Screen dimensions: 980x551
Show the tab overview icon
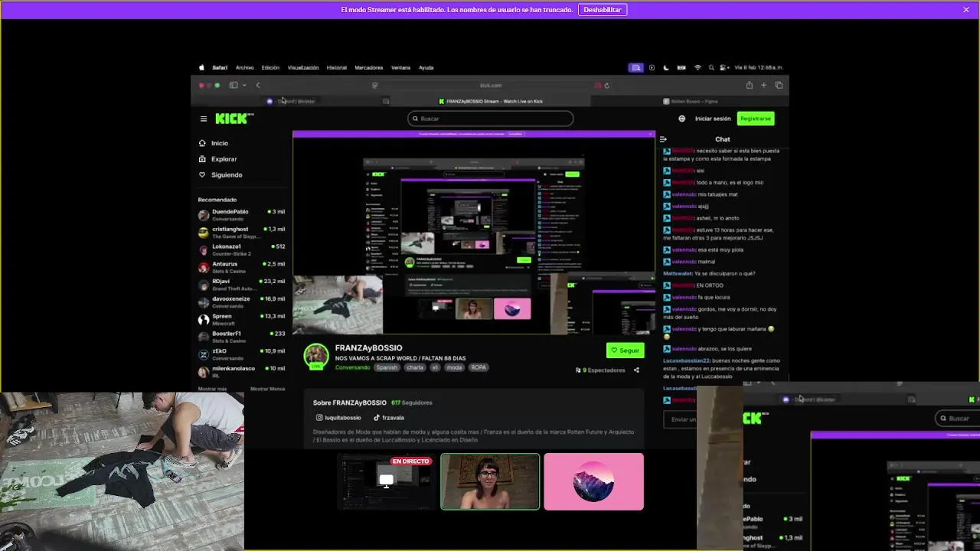[x=779, y=85]
